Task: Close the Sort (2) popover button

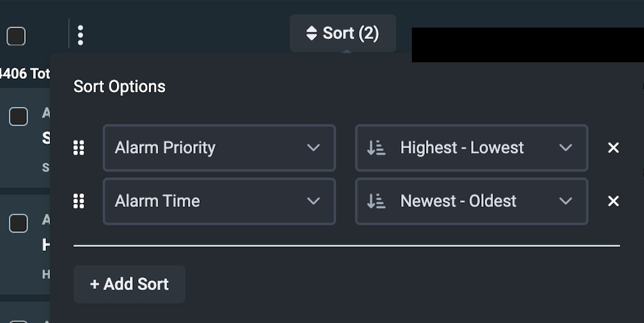Action: click(343, 33)
